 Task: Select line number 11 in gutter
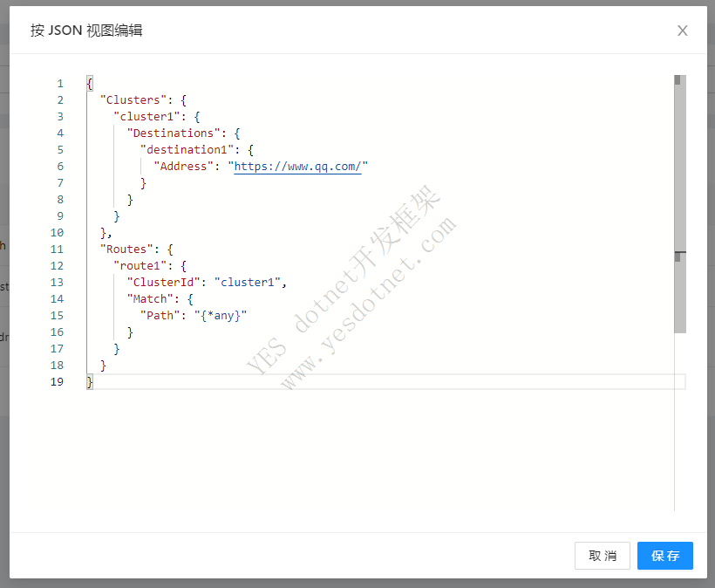57,250
